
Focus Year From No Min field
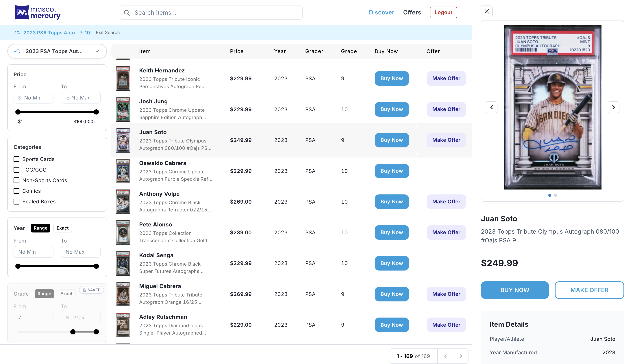click(33, 252)
